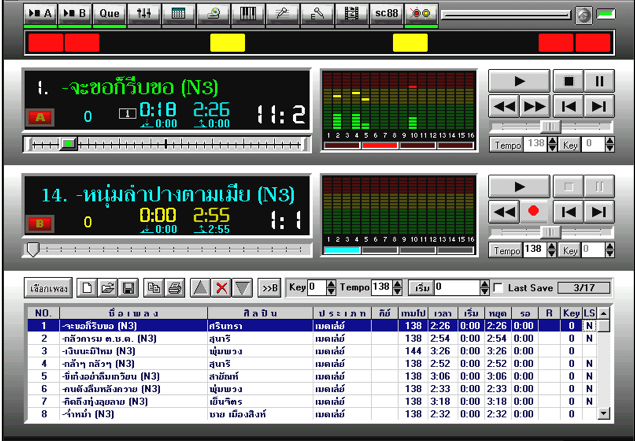Open a playlist file with the folder icon

108,288
